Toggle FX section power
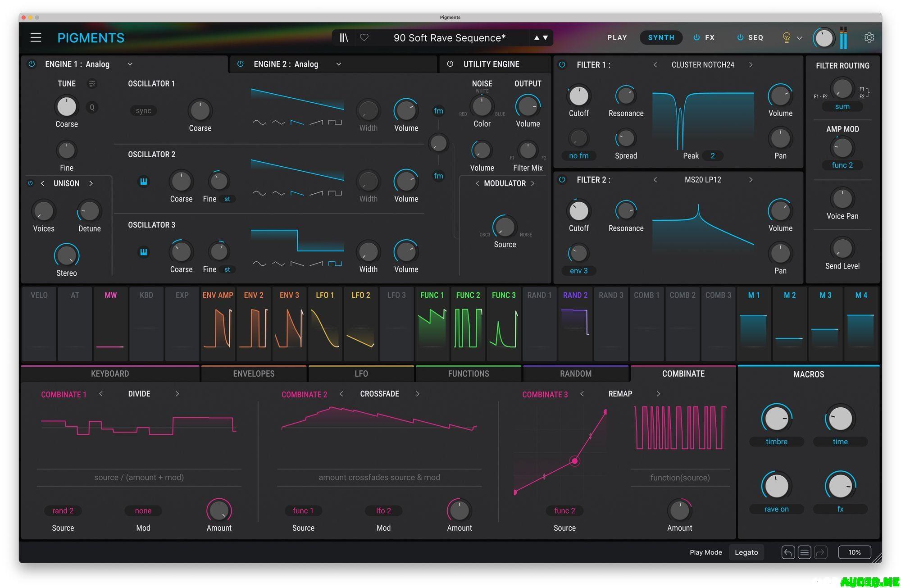This screenshot has height=588, width=901. pyautogui.click(x=696, y=37)
